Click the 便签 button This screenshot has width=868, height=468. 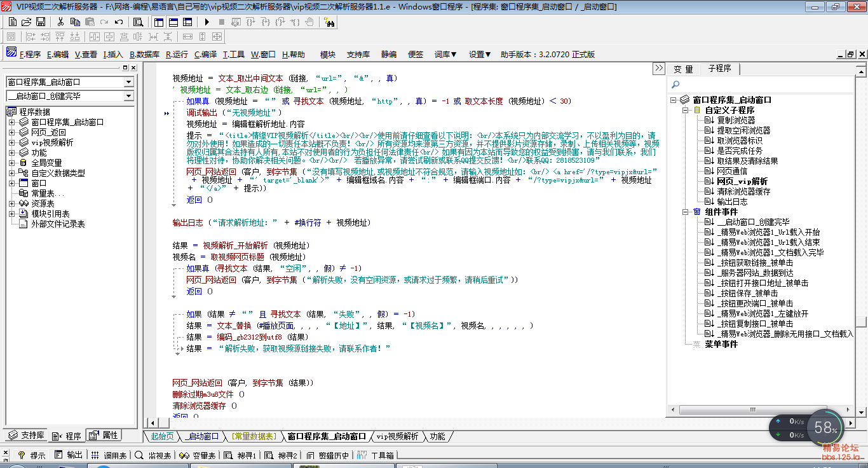click(416, 55)
